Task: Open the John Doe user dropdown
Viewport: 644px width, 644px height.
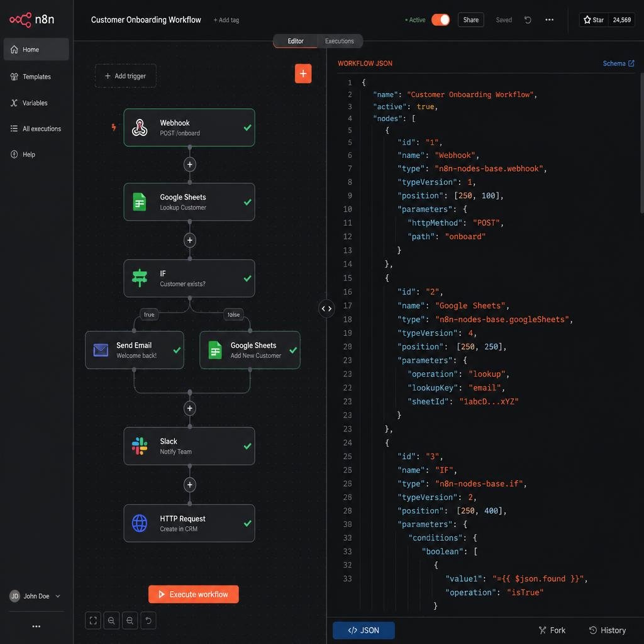Action: point(35,596)
